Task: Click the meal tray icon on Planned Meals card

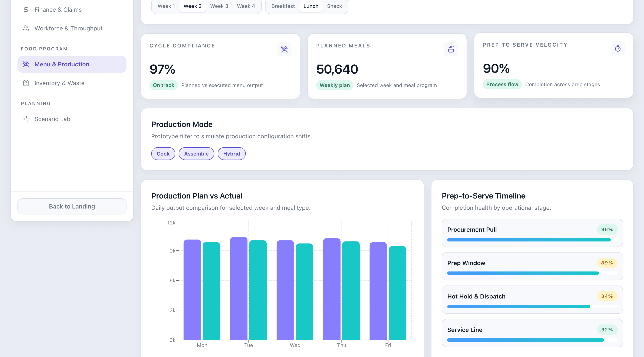Action: tap(451, 49)
